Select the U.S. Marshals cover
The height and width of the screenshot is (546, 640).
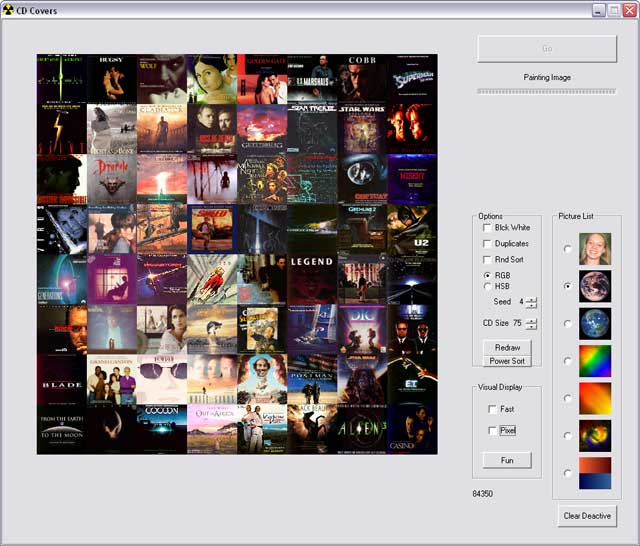(312, 79)
